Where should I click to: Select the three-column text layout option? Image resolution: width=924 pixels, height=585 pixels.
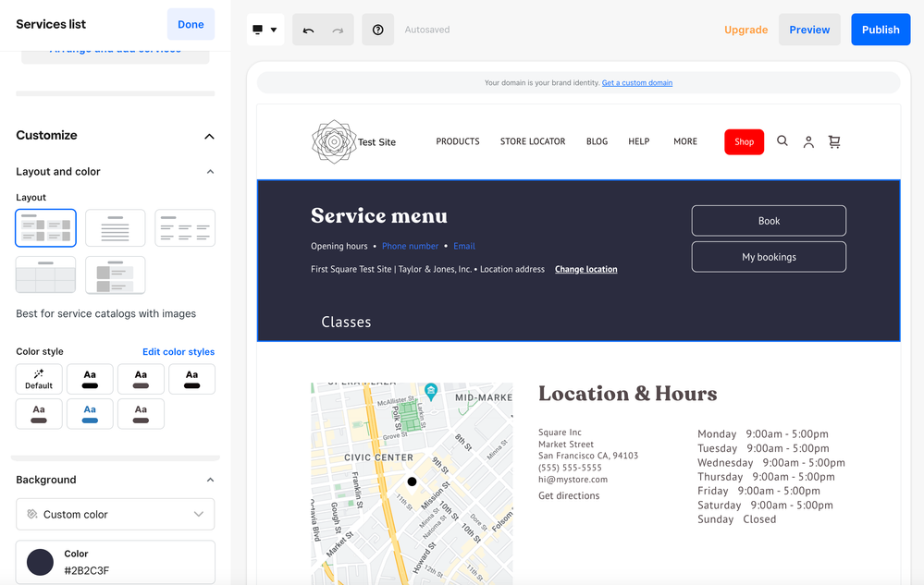point(185,228)
